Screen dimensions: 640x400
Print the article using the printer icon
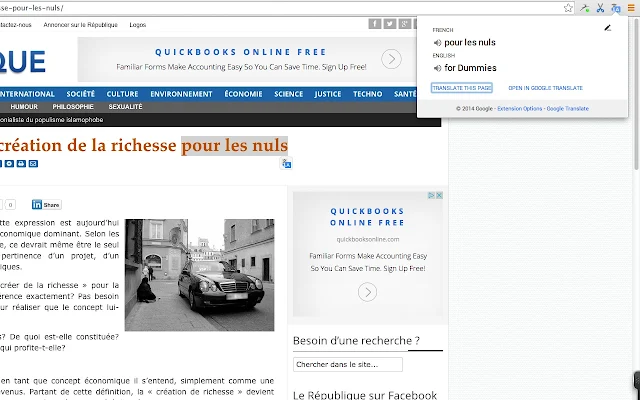tap(21, 164)
